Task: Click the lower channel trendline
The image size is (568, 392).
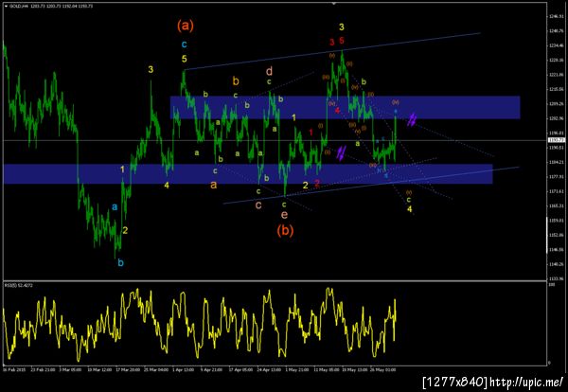Action: coord(371,186)
